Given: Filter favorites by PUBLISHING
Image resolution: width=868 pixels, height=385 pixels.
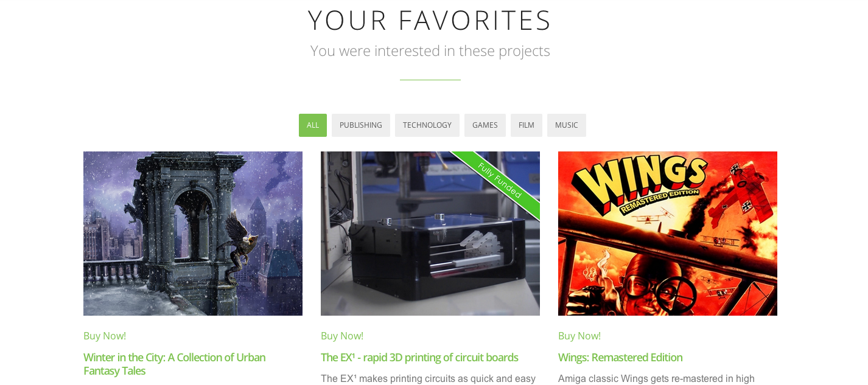Looking at the screenshot, I should [x=361, y=125].
